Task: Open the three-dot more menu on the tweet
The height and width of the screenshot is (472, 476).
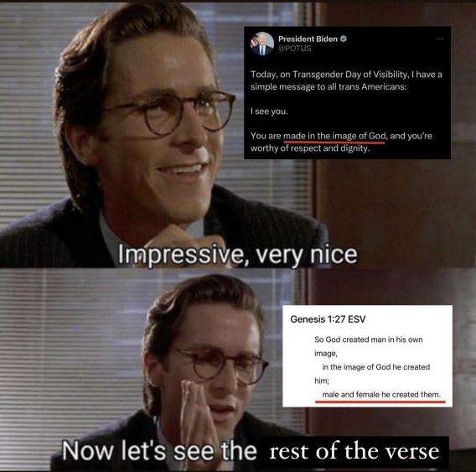Action: click(440, 39)
